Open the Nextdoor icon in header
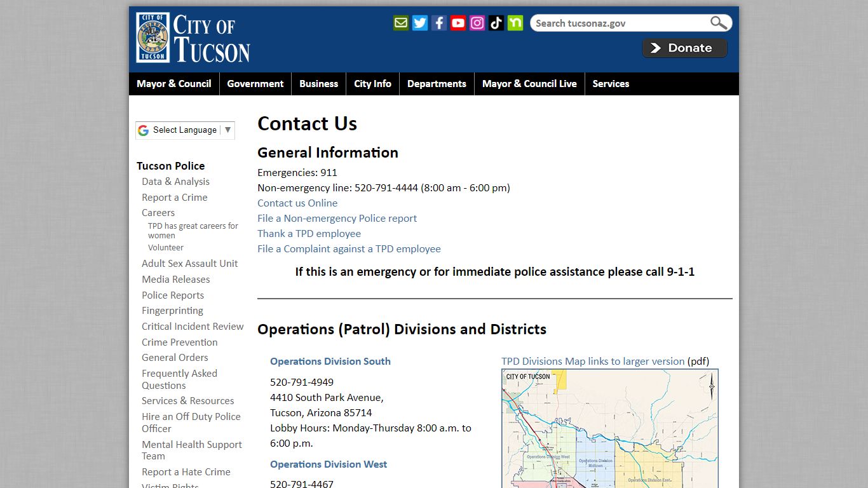 pyautogui.click(x=515, y=23)
